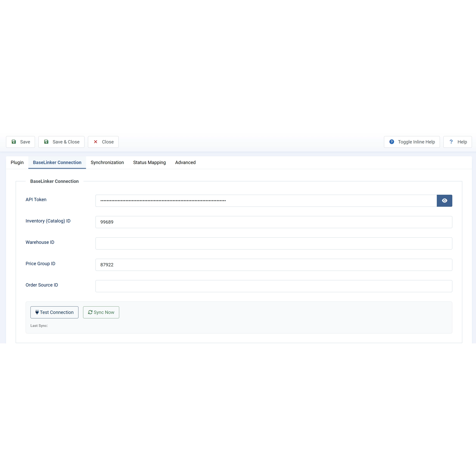Screen dimensions: 476x476
Task: Click the Last Sync text
Action: pyautogui.click(x=39, y=326)
